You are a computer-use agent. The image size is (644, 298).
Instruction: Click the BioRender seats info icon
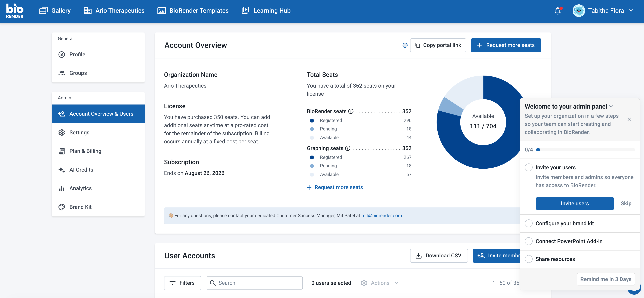351,111
